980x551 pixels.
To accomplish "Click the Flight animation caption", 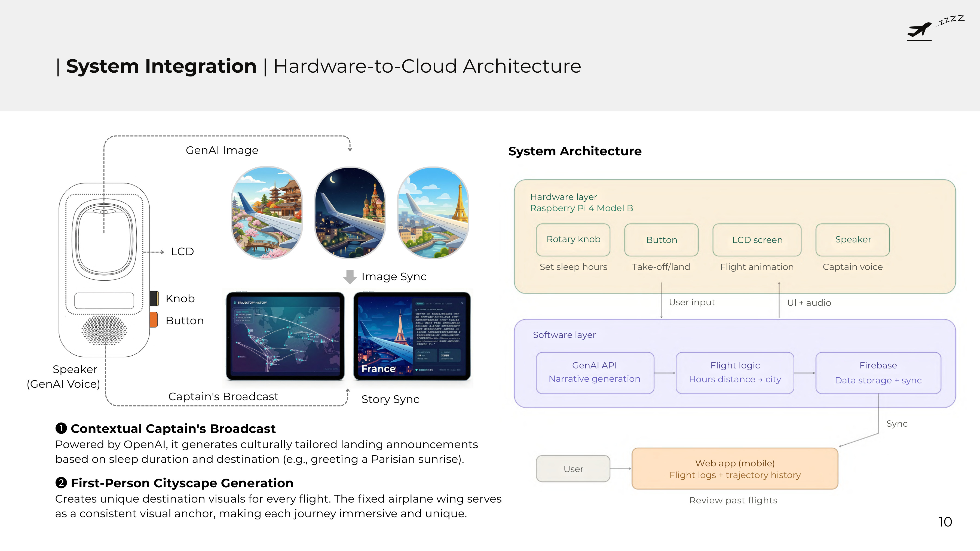I will (757, 267).
